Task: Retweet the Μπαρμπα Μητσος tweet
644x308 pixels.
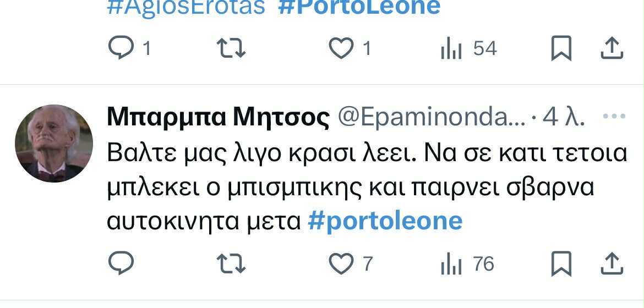Action: 231,263
